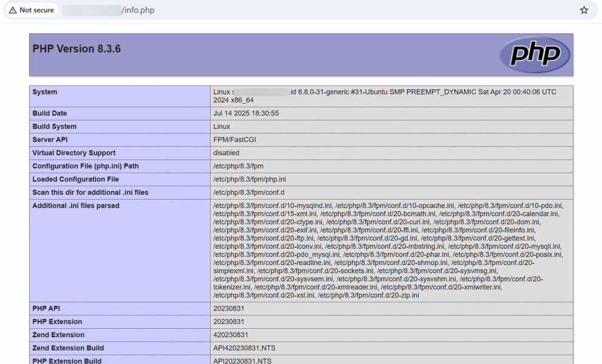This screenshot has width=602, height=364.
Task: Click the Server API value FPM/FastCGI
Action: point(236,140)
